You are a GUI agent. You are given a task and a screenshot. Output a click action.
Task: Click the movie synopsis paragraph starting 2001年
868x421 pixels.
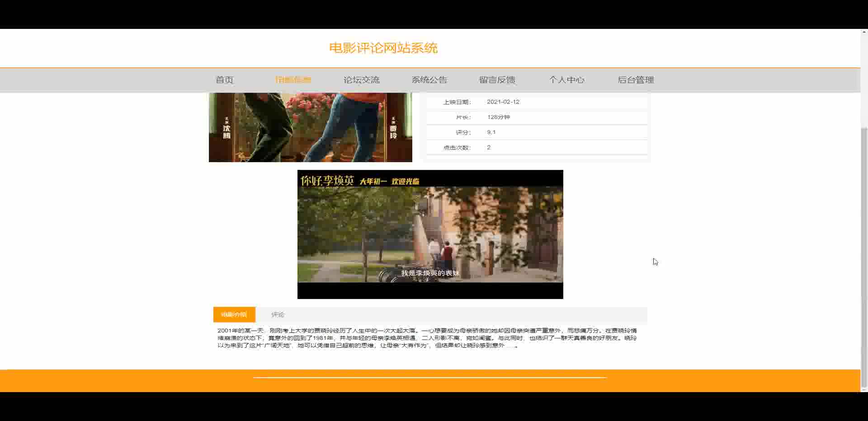tap(427, 338)
